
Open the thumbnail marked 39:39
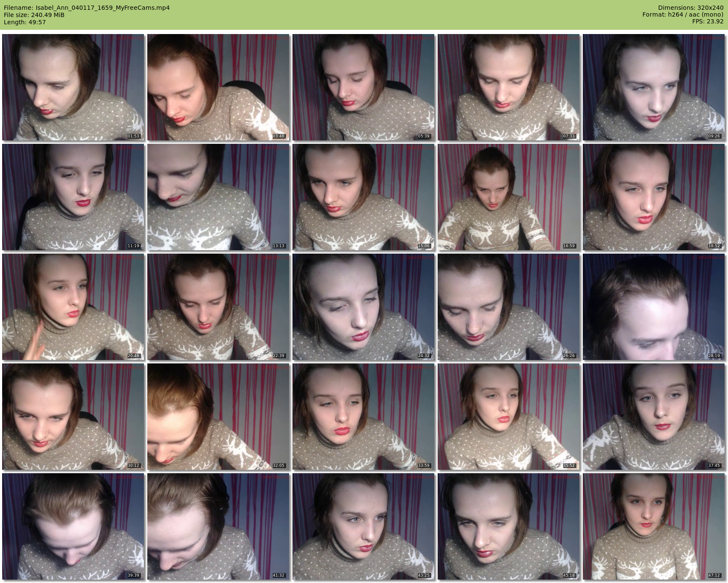click(73, 526)
